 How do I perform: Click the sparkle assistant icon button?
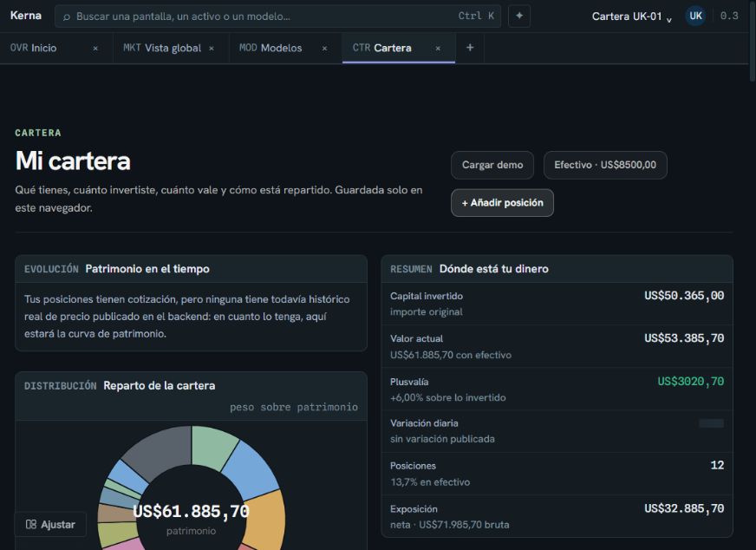519,16
